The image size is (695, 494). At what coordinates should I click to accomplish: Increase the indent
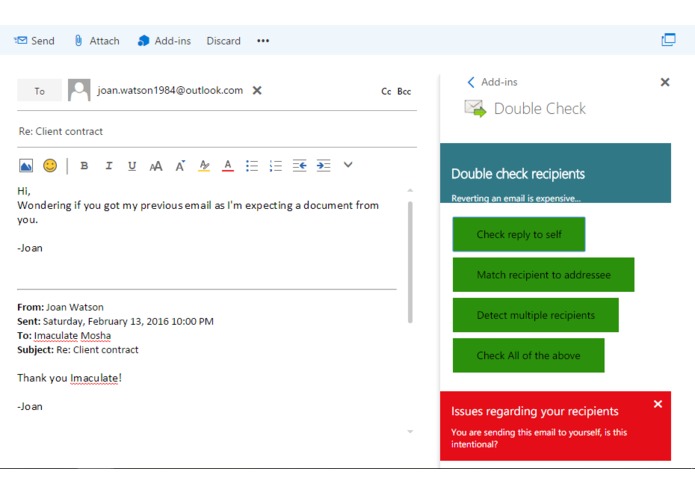tap(324, 166)
